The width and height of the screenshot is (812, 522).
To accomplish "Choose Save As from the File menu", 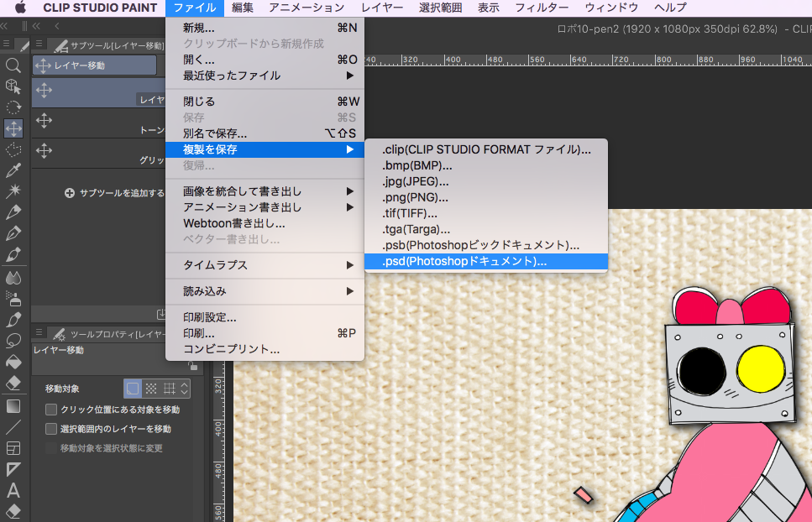I will click(x=265, y=133).
